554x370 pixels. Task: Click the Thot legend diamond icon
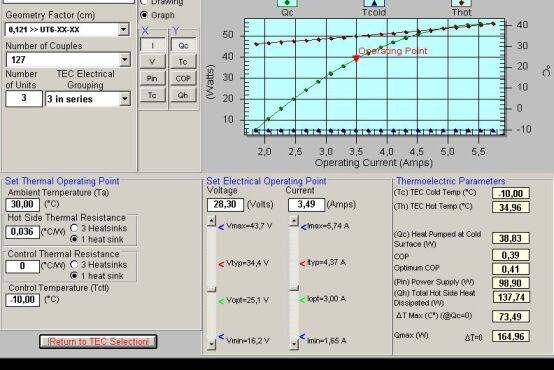461,3
